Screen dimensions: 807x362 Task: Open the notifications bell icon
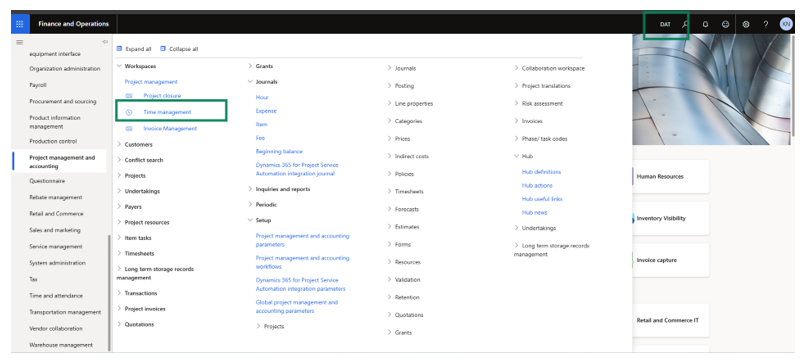click(705, 24)
